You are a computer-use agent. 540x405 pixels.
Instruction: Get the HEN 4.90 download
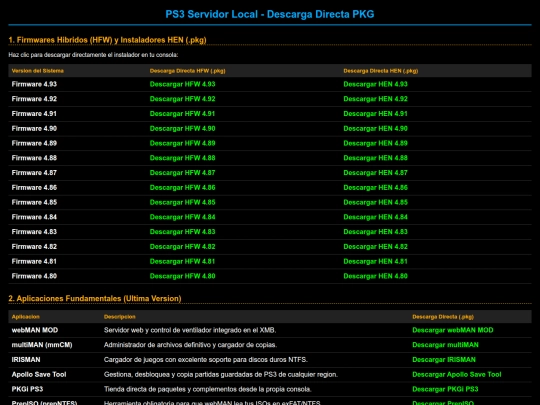[375, 128]
